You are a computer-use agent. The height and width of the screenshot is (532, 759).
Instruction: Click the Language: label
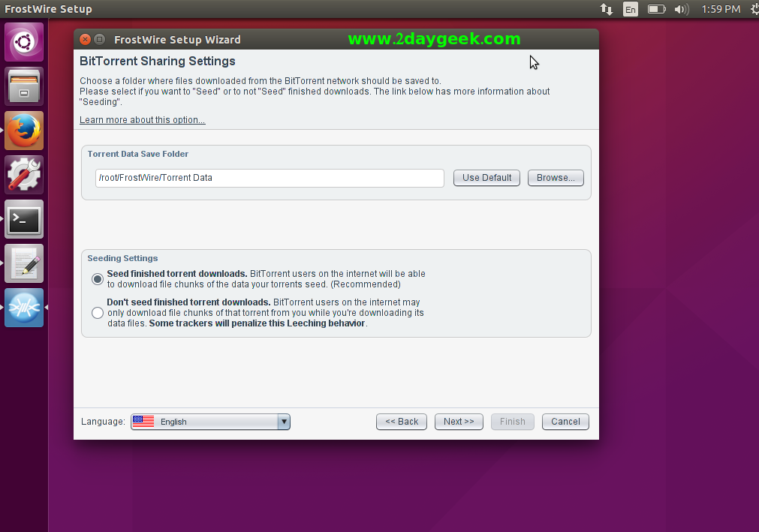point(103,422)
